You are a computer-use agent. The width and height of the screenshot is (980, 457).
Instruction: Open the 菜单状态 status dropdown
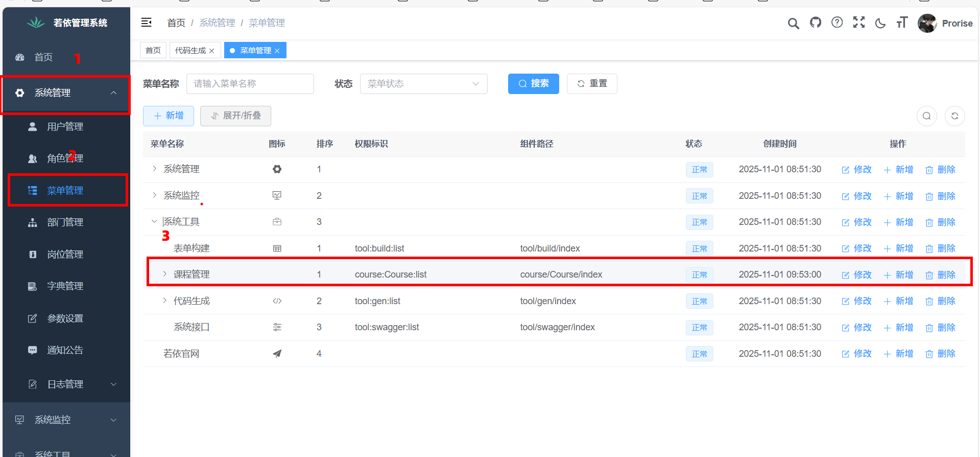pos(423,84)
